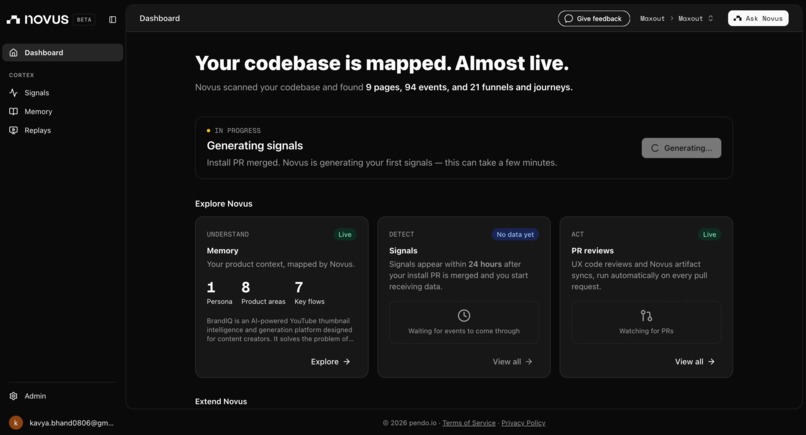Click Give feedback button
Screen dimensions: 806x435
coord(594,19)
